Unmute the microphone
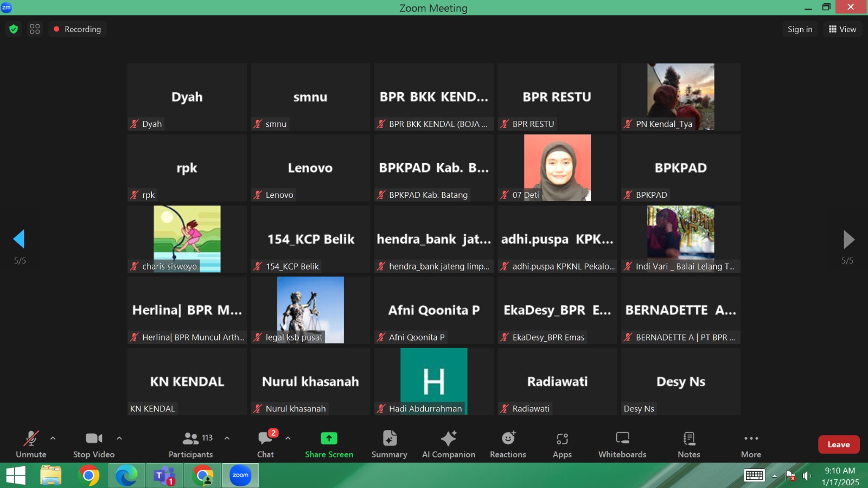The height and width of the screenshot is (488, 868). 31,444
